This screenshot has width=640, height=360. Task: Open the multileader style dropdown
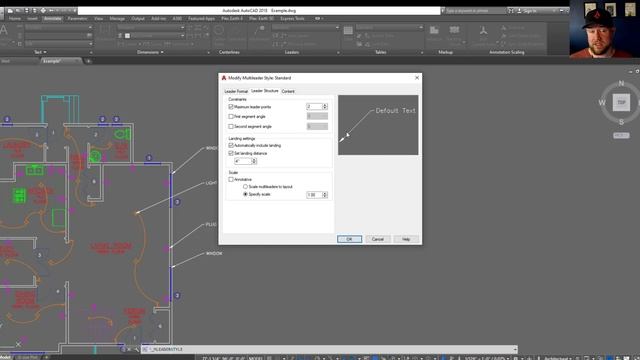(305, 27)
